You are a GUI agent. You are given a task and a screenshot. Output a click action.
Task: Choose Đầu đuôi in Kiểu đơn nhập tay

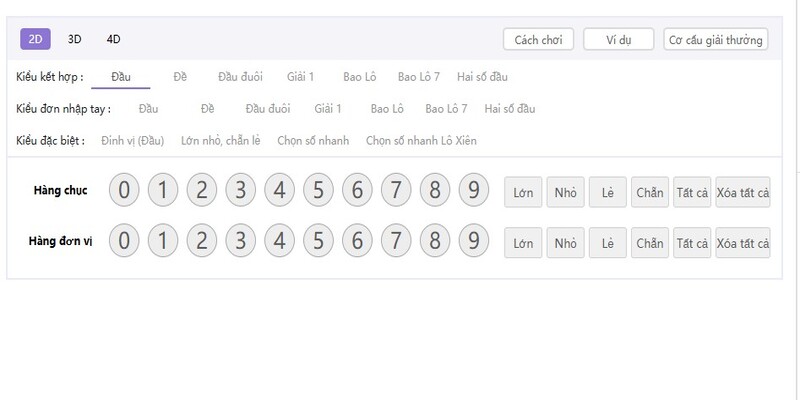point(267,108)
